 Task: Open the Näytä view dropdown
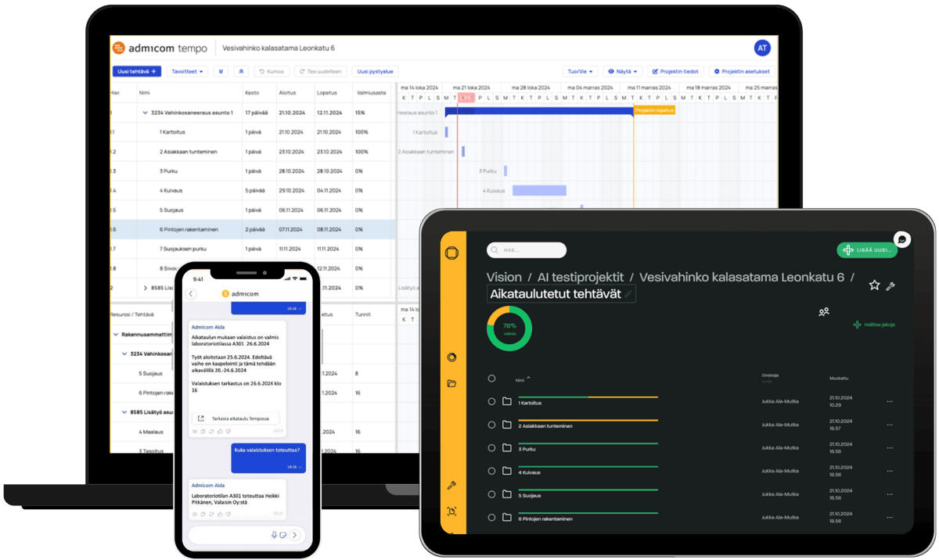point(623,71)
